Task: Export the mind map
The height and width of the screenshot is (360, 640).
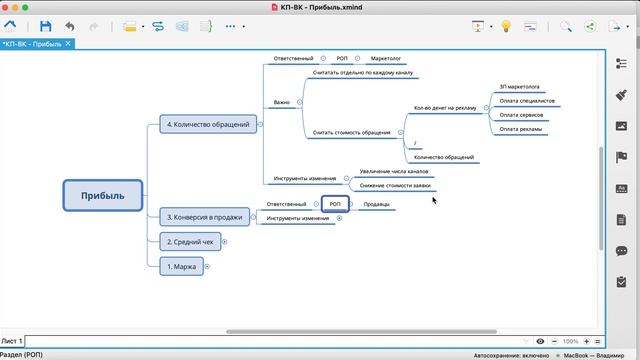Action: (614, 27)
